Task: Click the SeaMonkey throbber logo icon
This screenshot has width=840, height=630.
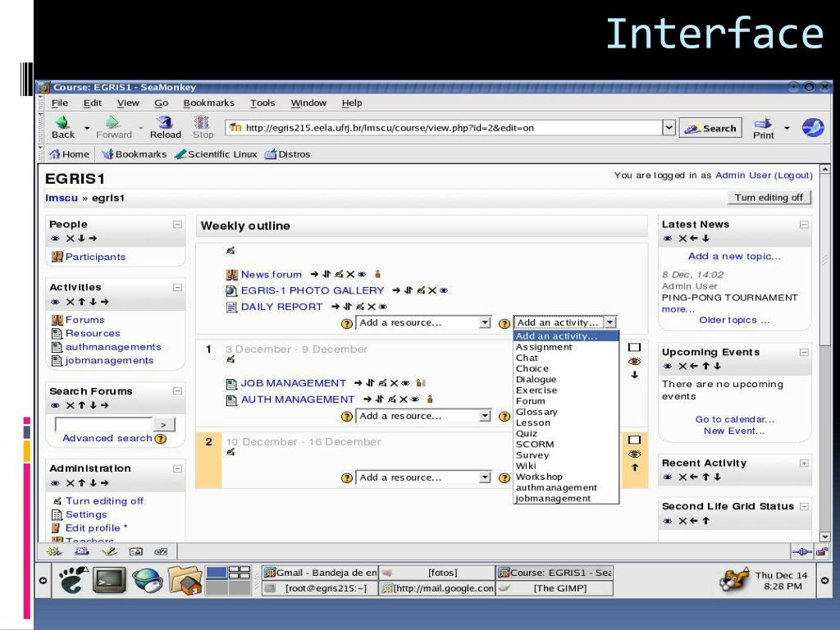Action: [813, 127]
